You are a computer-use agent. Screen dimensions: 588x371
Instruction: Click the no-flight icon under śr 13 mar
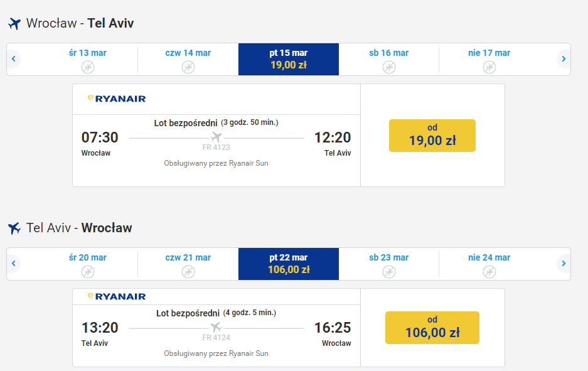(88, 67)
